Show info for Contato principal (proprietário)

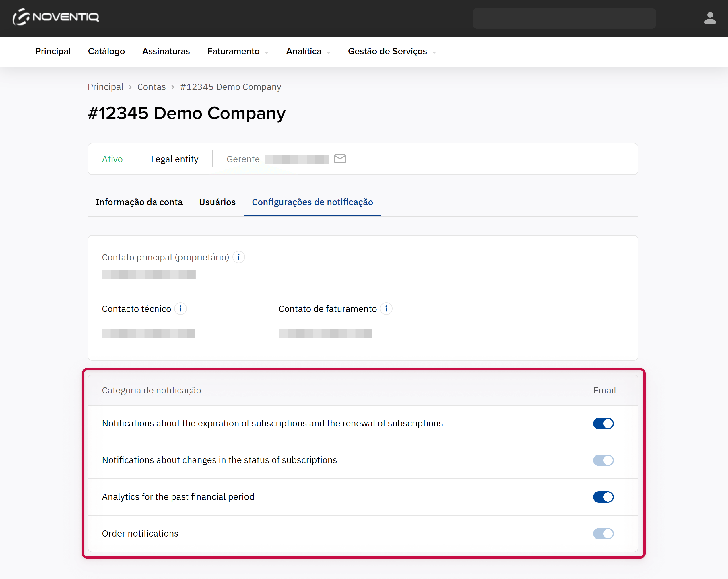(x=239, y=257)
